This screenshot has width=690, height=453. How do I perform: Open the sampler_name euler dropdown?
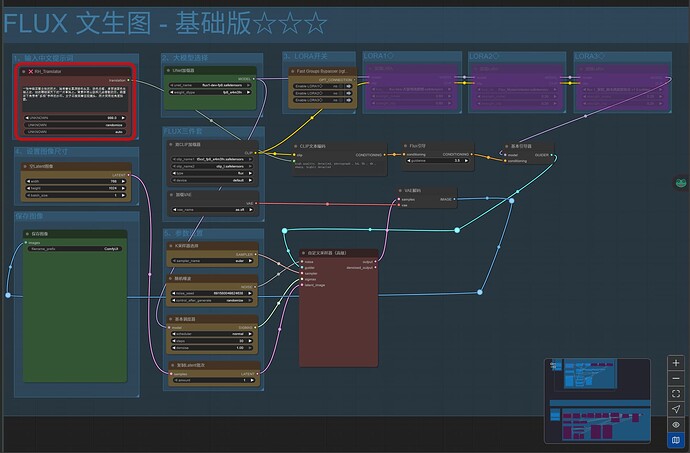(x=213, y=261)
